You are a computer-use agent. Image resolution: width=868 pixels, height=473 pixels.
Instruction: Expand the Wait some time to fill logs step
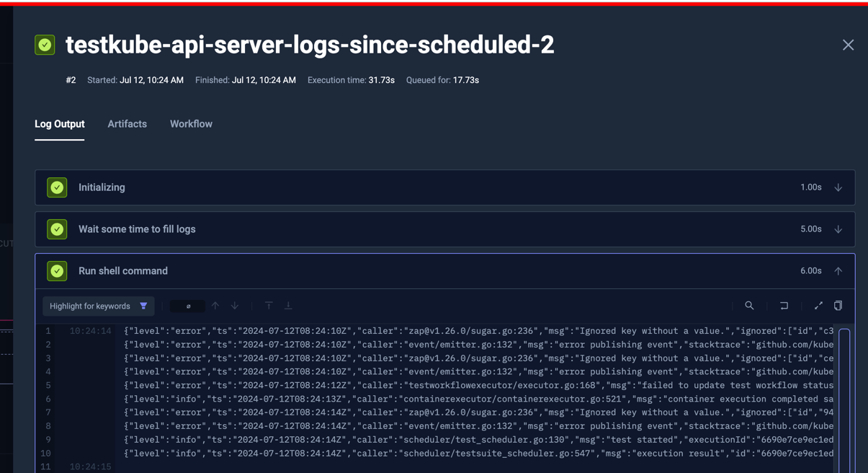[x=838, y=229]
